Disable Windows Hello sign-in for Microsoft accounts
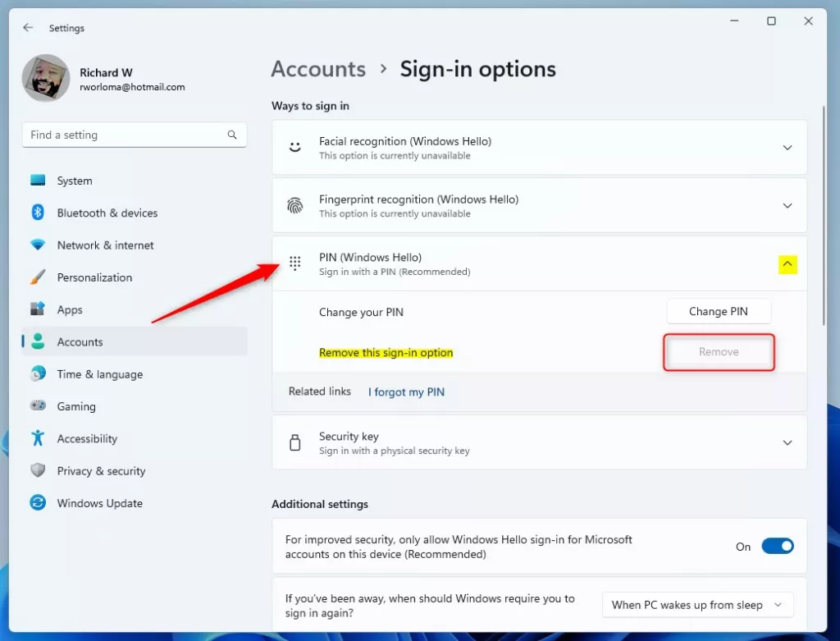 point(778,546)
